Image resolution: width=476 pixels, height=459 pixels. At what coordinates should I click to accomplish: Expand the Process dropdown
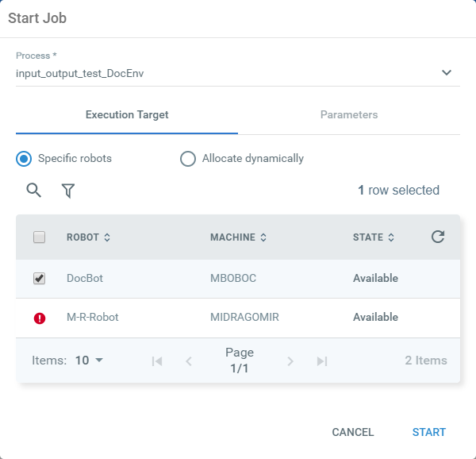point(446,73)
